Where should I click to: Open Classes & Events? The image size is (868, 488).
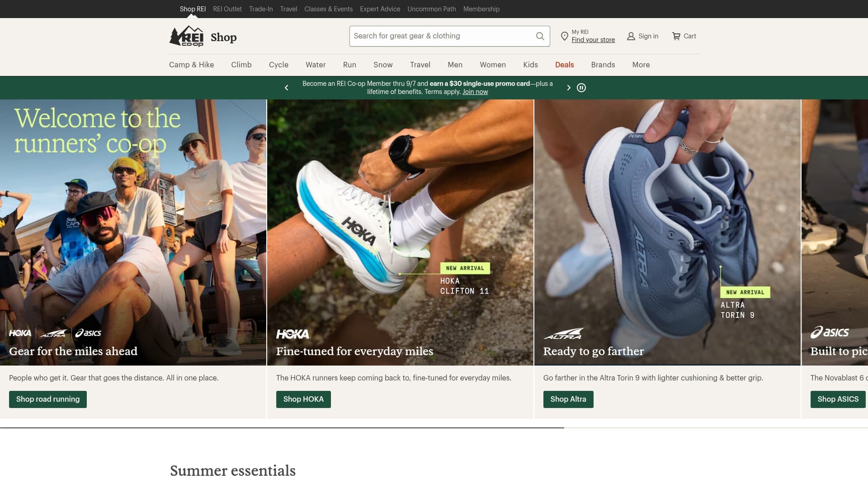coord(328,9)
